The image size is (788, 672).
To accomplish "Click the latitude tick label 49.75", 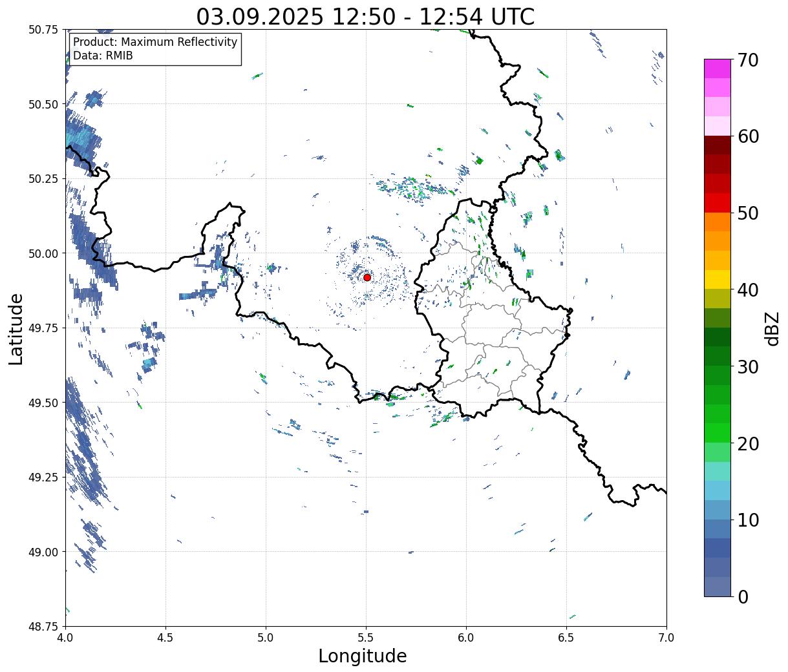I will click(x=43, y=328).
